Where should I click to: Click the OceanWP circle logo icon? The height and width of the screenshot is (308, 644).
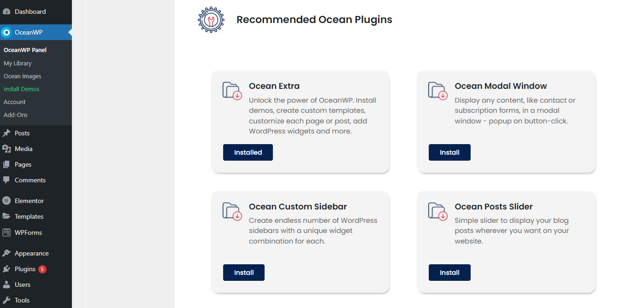coord(6,32)
